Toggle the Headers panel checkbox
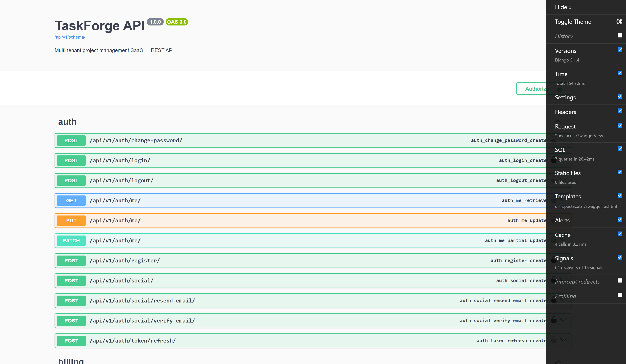 (x=620, y=111)
